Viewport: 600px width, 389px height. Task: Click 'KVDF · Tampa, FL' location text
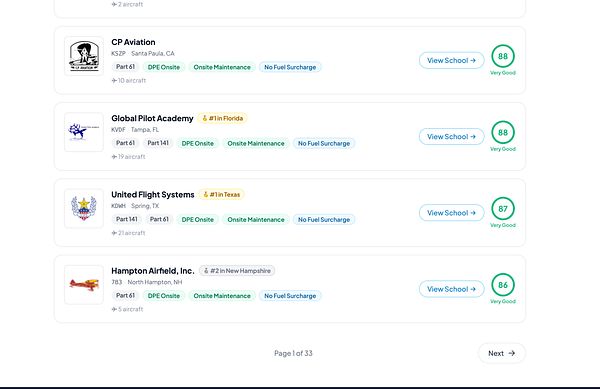pyautogui.click(x=135, y=130)
